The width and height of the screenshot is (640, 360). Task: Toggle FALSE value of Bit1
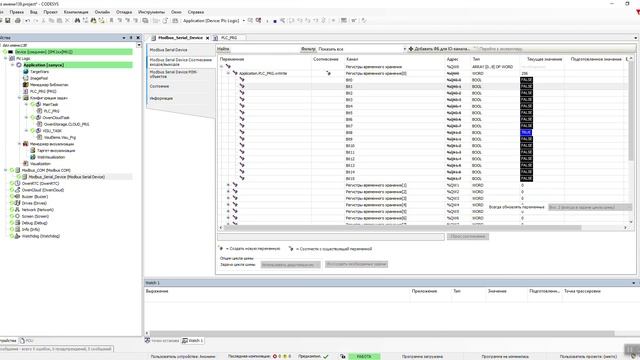point(526,86)
